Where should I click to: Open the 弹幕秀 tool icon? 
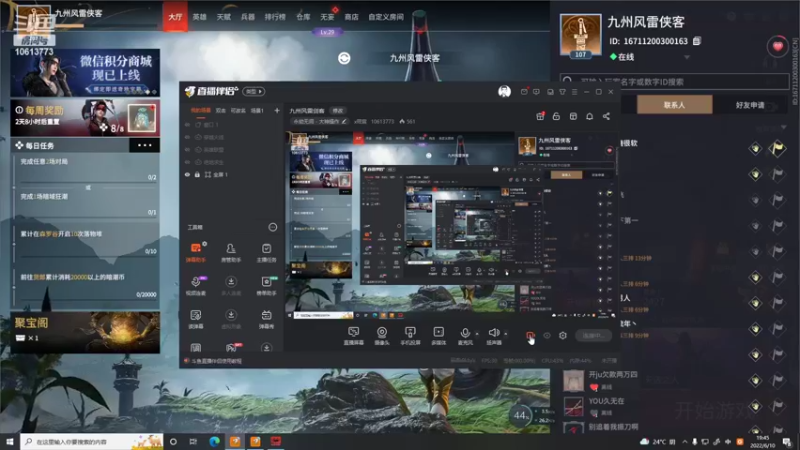(x=266, y=319)
